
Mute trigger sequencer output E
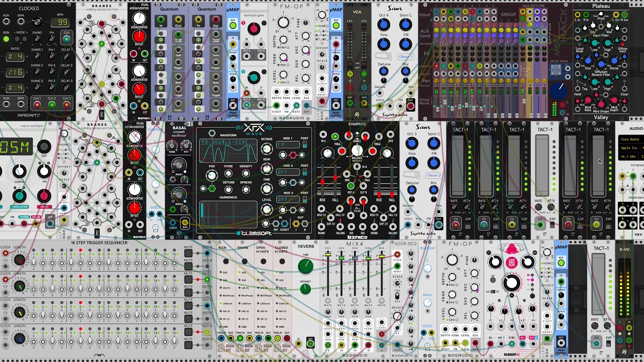[188, 306]
